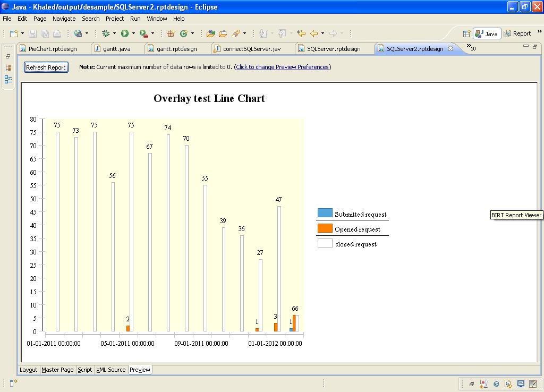This screenshot has height=392, width=544.
Task: Click the green Run icon
Action: pos(125,33)
